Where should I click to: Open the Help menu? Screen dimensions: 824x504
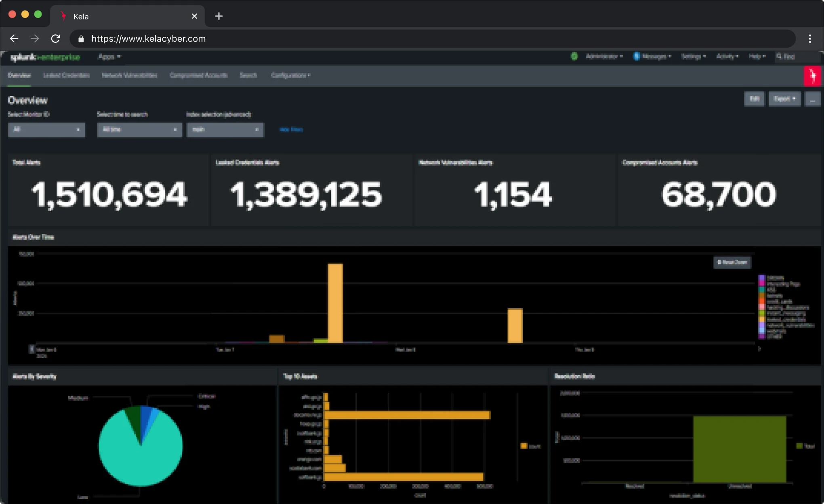click(x=757, y=57)
